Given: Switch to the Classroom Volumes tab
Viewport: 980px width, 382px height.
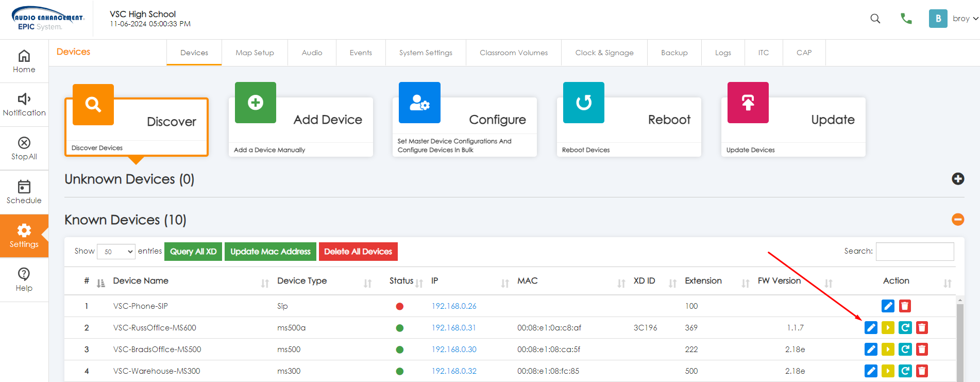Looking at the screenshot, I should coord(513,53).
